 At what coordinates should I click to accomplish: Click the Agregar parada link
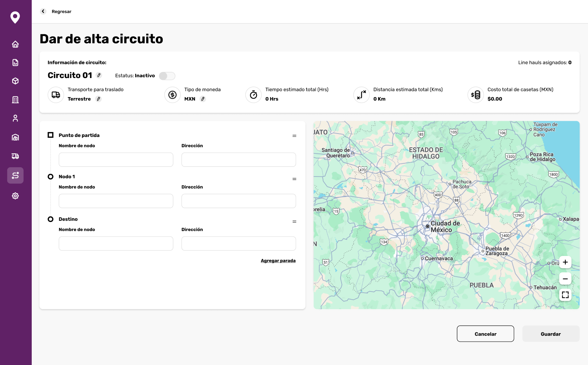coord(278,261)
